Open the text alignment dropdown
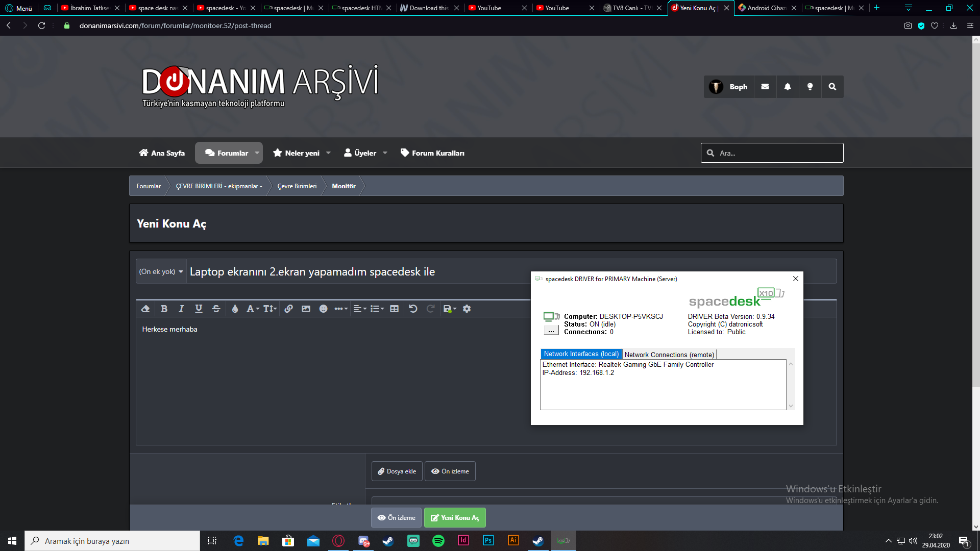 click(360, 309)
